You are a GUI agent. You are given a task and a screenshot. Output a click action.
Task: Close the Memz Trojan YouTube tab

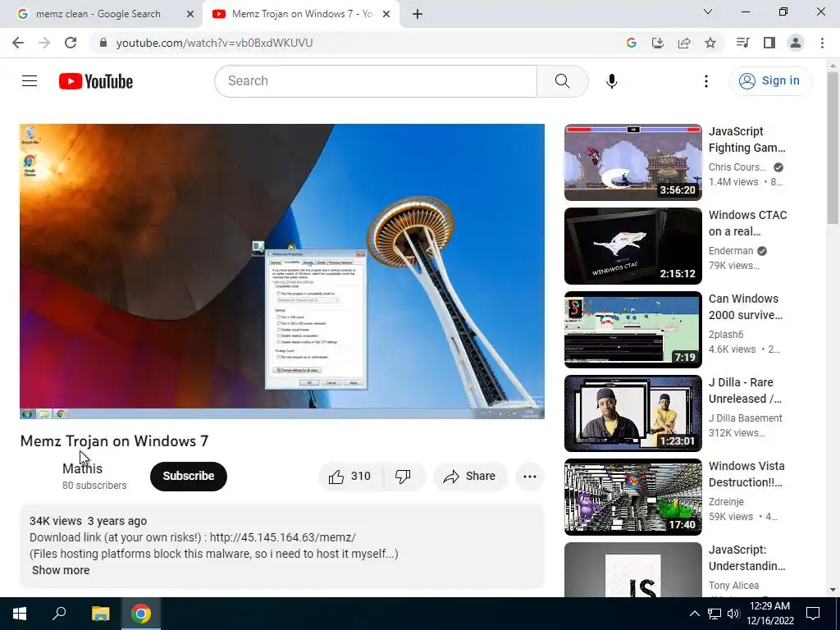click(386, 15)
